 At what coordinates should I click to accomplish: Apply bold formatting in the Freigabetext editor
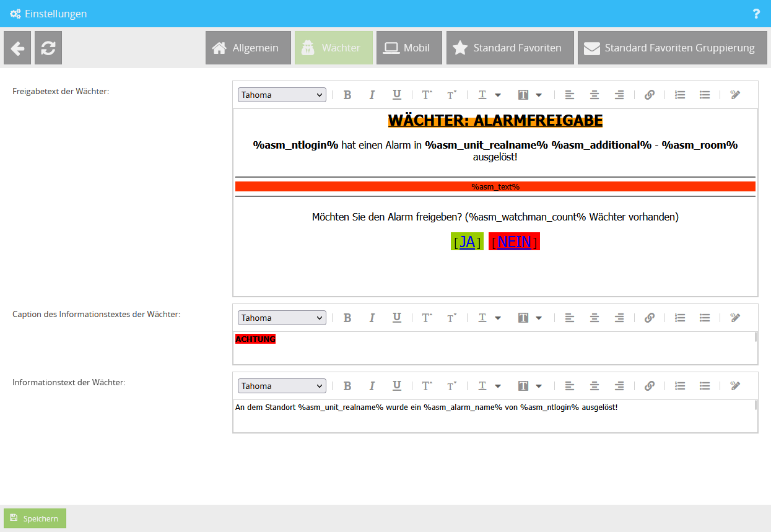click(x=347, y=94)
